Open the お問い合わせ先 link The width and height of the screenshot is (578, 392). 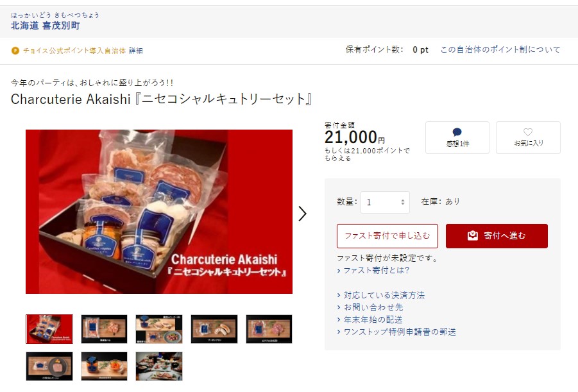click(373, 307)
